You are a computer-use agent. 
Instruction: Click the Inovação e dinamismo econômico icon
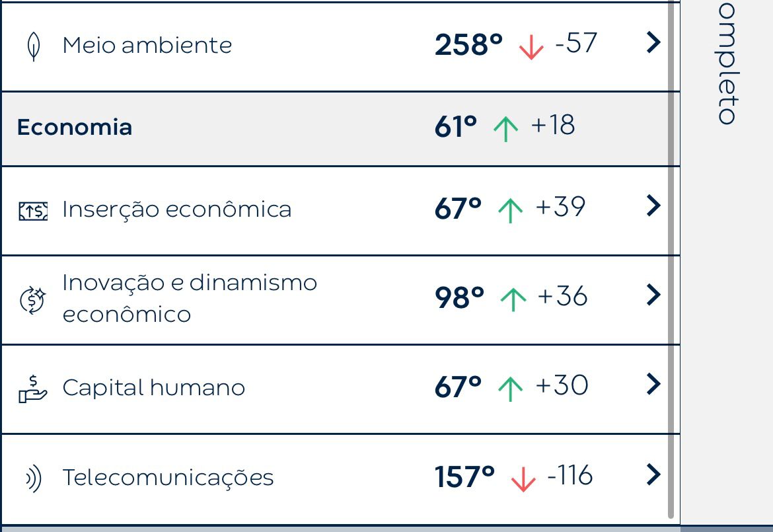(32, 300)
